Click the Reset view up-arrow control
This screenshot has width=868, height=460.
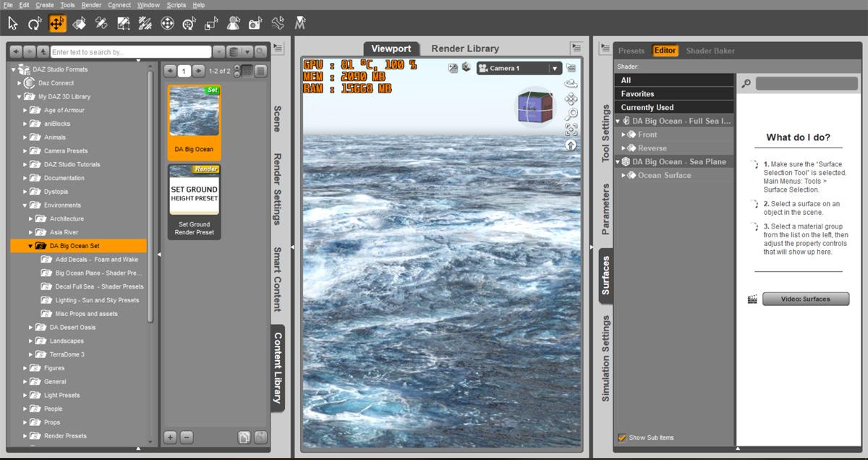571,145
